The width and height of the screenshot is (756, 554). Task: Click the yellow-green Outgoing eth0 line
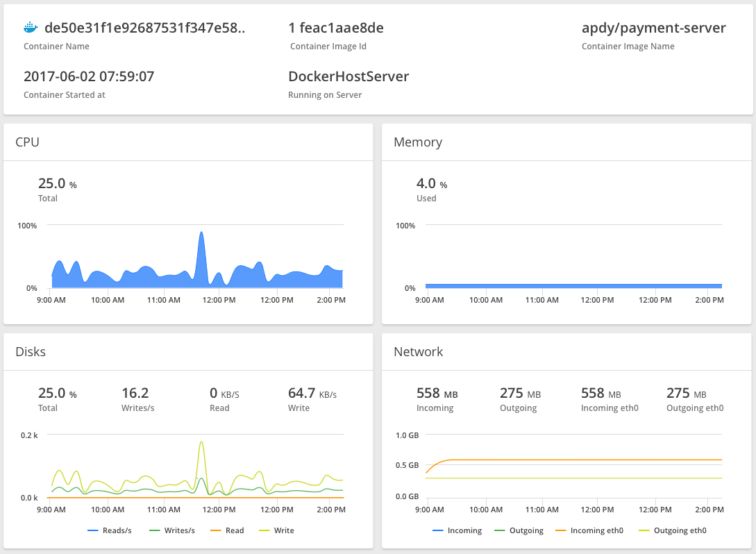[x=573, y=478]
